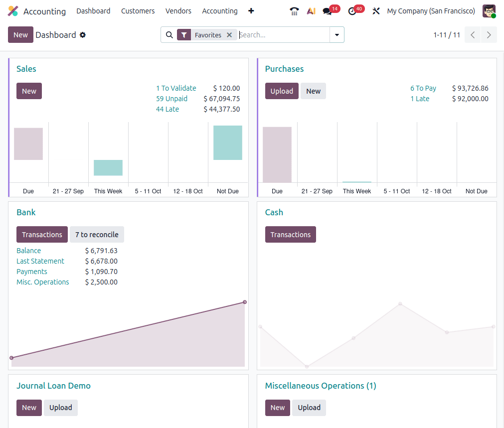
Task: Open the company switcher My Company (San Francisco)
Action: pyautogui.click(x=431, y=11)
